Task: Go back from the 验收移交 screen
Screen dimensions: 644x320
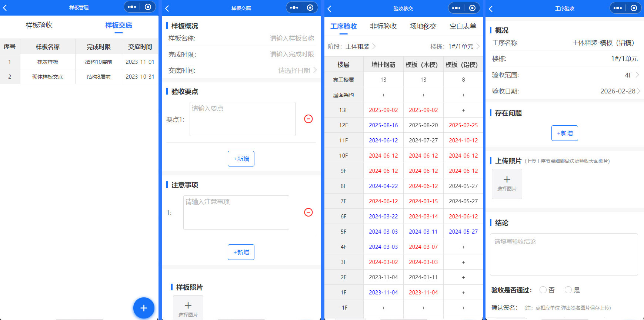Action: tap(330, 9)
